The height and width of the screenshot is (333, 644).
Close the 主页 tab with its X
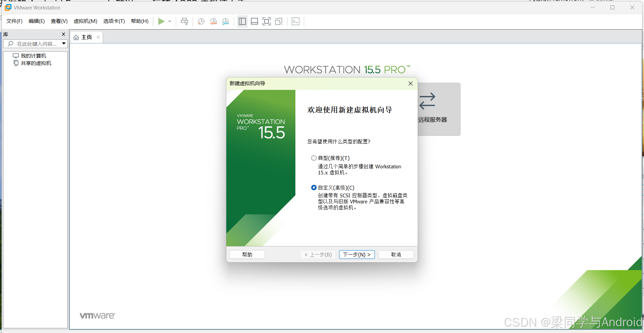pos(98,37)
